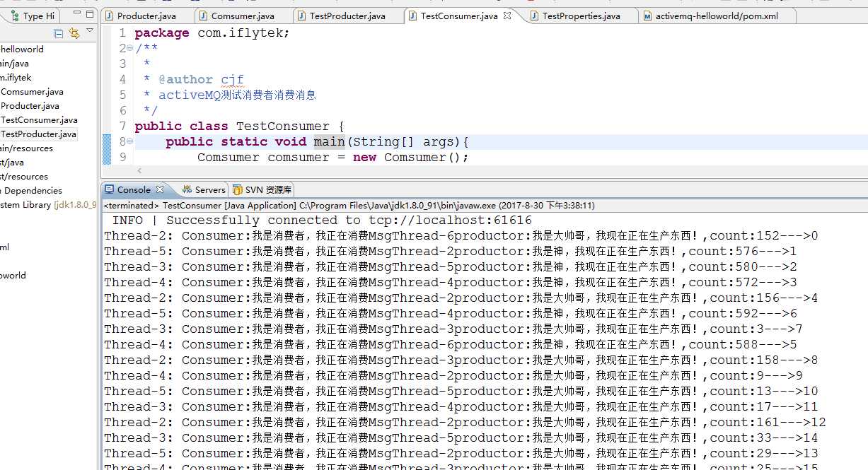
Task: Select the JRE System Library jdk1.8.0 node
Action: click(48, 205)
